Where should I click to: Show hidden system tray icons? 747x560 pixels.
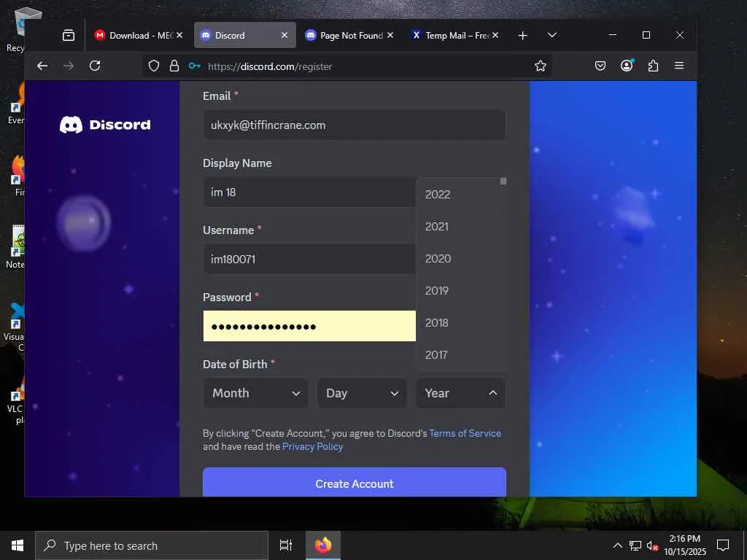[x=617, y=545]
